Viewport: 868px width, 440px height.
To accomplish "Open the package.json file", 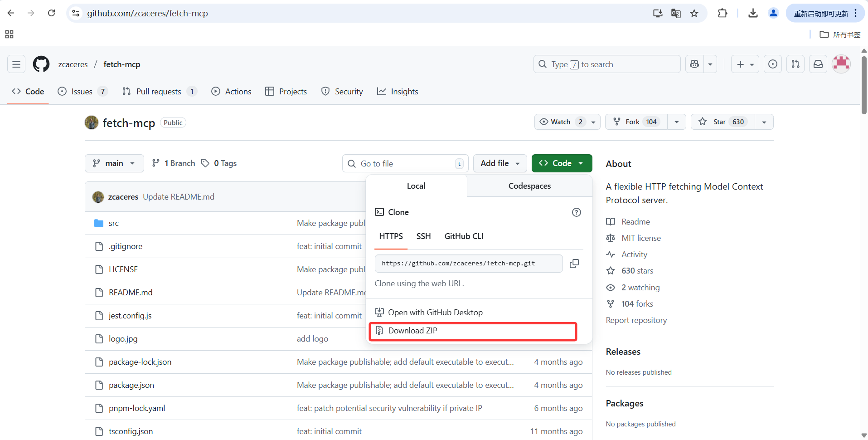I will point(131,385).
